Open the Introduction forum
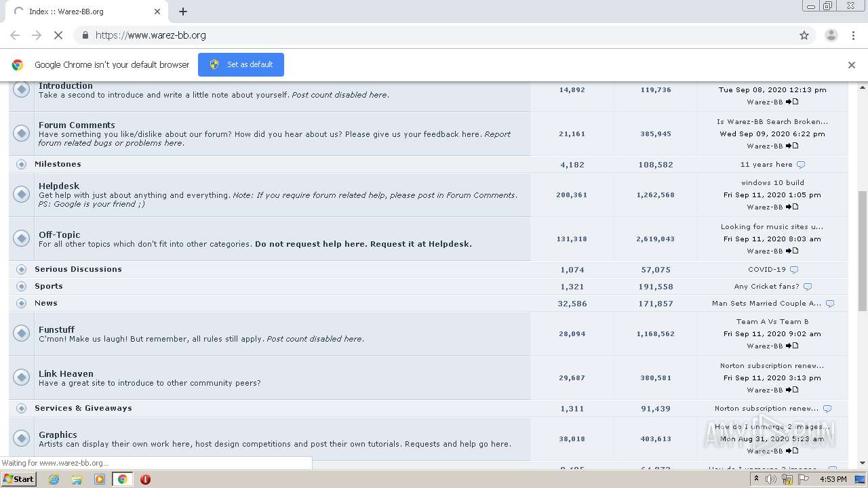The width and height of the screenshot is (868, 488). (66, 85)
